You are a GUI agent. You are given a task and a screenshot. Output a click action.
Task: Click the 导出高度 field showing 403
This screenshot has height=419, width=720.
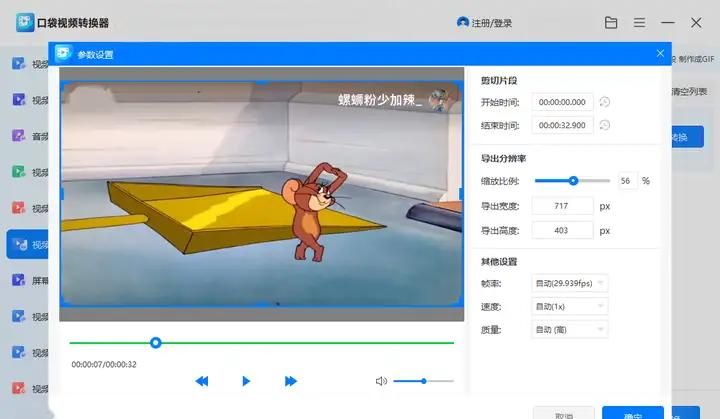562,230
